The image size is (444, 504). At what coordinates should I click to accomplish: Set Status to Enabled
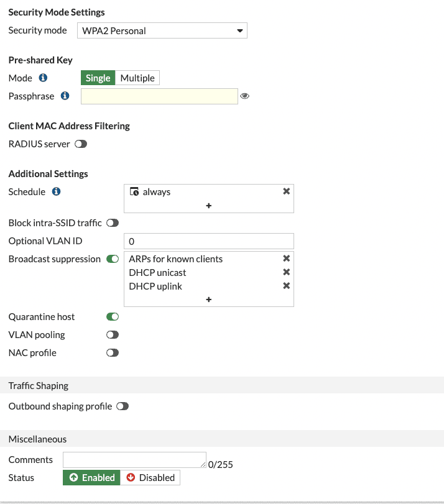[91, 478]
